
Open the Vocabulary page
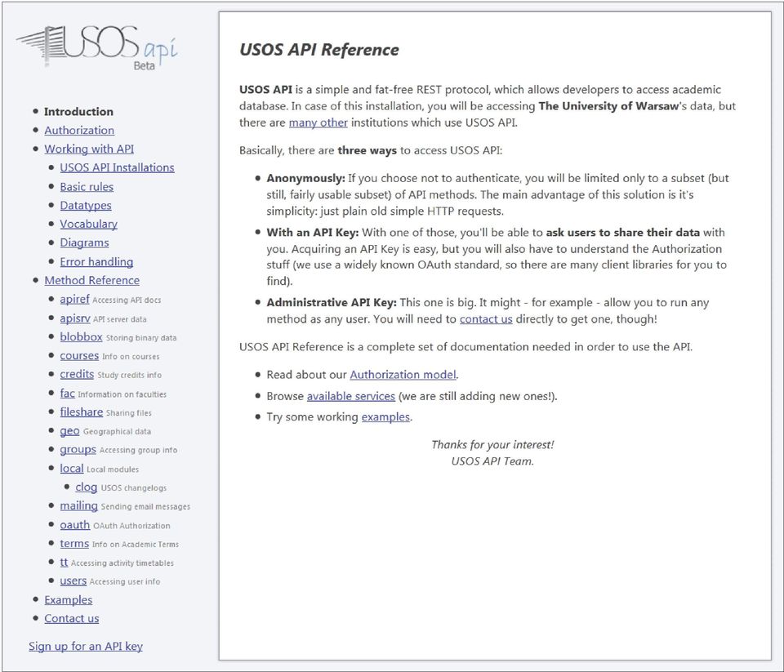88,224
